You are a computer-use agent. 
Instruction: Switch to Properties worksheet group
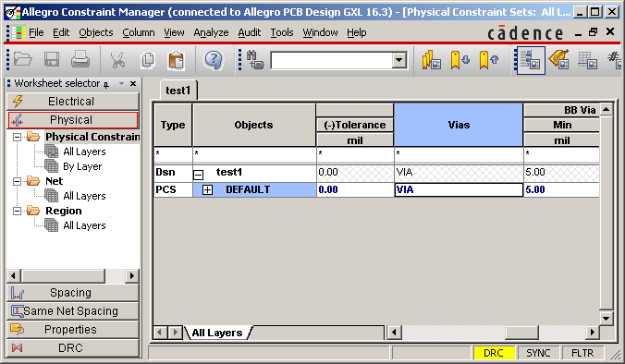(x=73, y=329)
